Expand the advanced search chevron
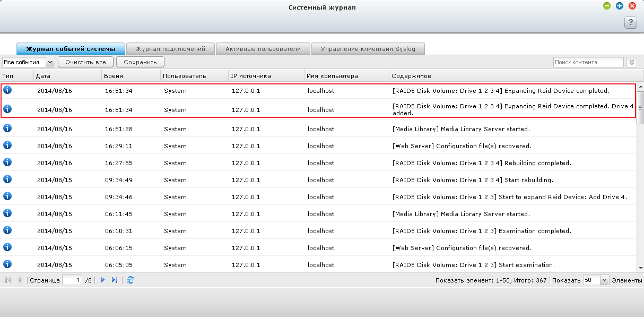Viewport: 644px width, 317px height. tap(631, 62)
